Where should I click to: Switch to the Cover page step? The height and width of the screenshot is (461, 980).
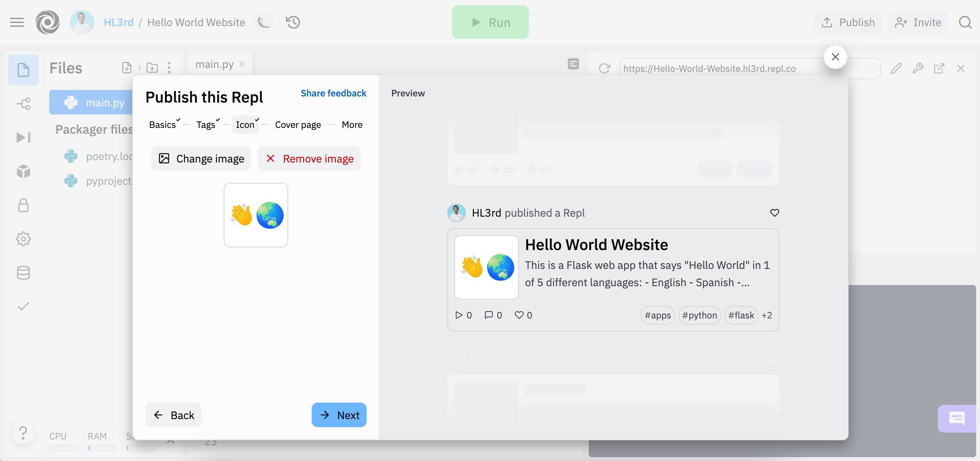point(298,125)
